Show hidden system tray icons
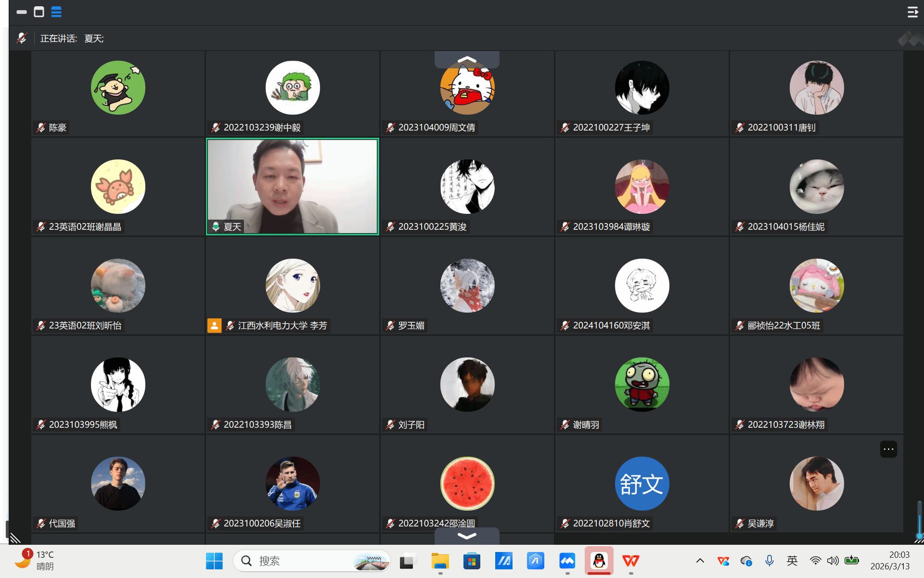Screen dimensions: 924x578 click(x=700, y=561)
